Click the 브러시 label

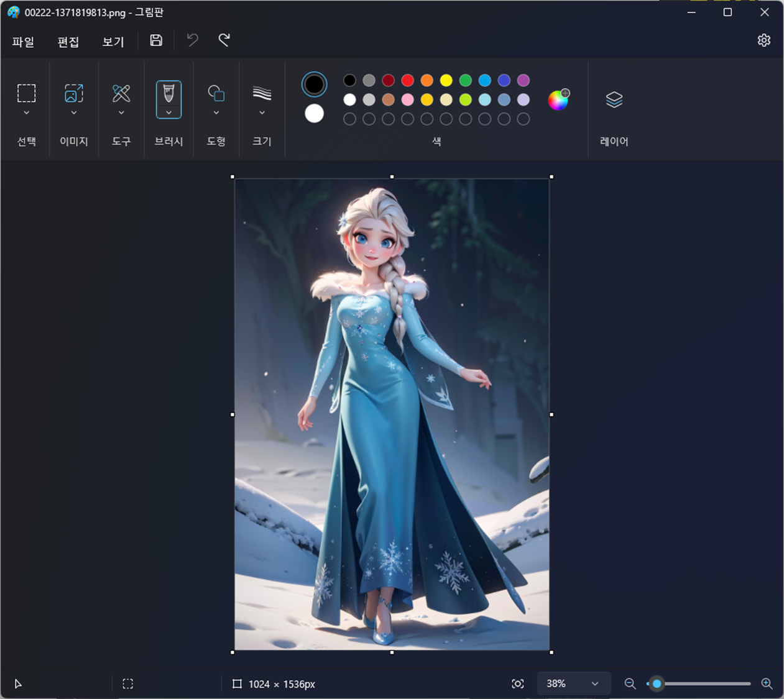click(x=168, y=142)
